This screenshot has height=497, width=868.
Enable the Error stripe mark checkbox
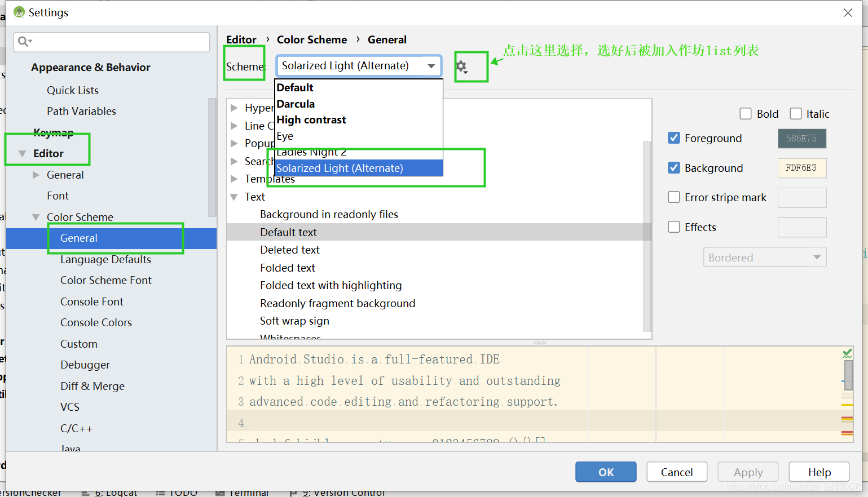(674, 197)
